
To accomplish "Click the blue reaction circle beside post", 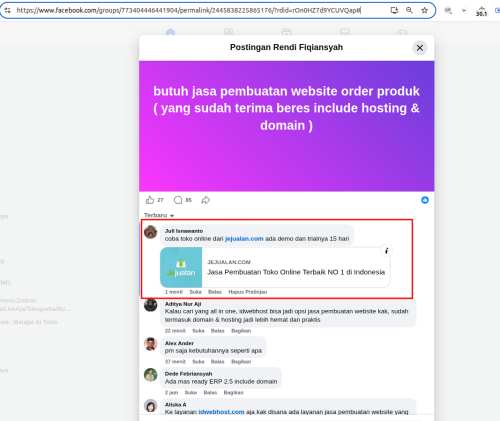I will 425,200.
